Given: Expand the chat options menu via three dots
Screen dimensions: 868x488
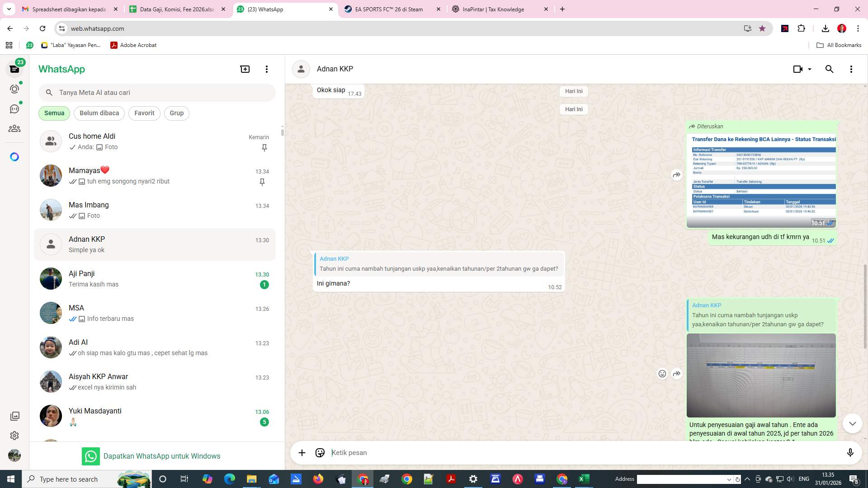Looking at the screenshot, I should [851, 69].
